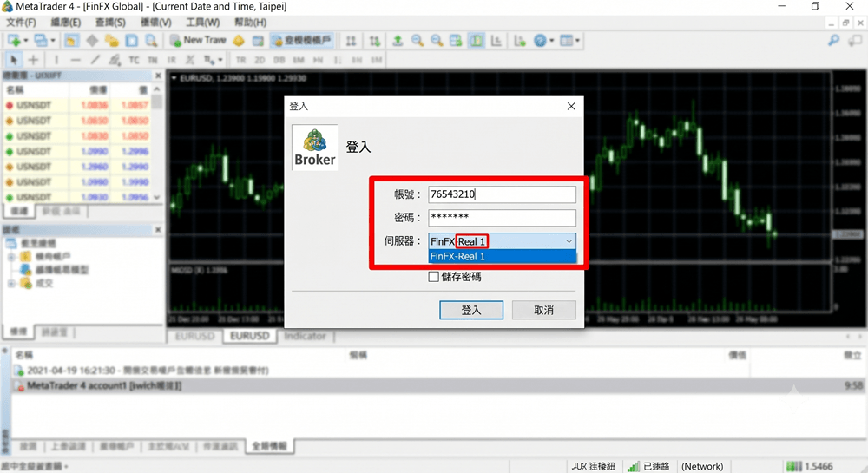Screen dimensions: 868x473
Task: Switch to the selected EURUSD chart tab
Action: (x=250, y=336)
